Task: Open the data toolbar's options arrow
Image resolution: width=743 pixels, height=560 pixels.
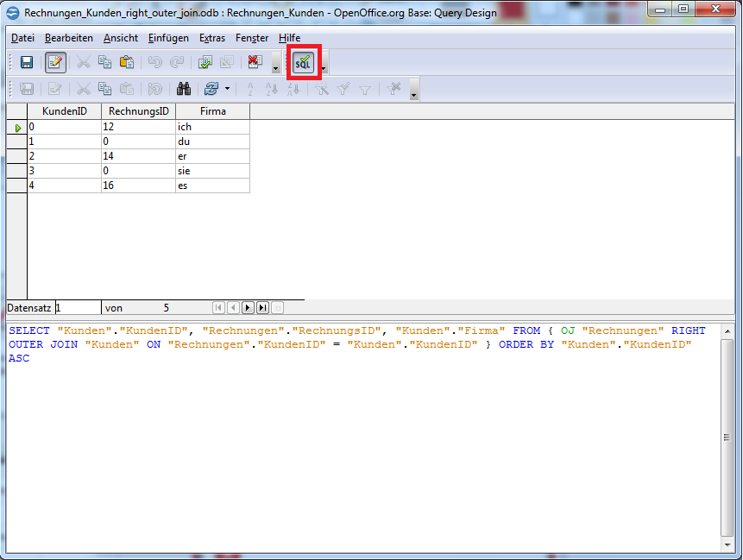Action: [413, 90]
